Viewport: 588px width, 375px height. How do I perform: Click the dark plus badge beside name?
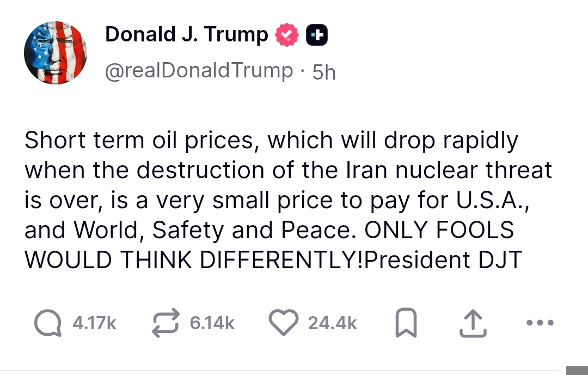[317, 35]
